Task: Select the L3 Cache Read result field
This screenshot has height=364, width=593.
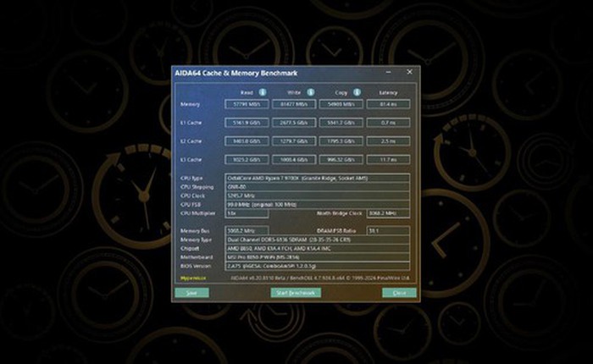Action: click(x=247, y=159)
